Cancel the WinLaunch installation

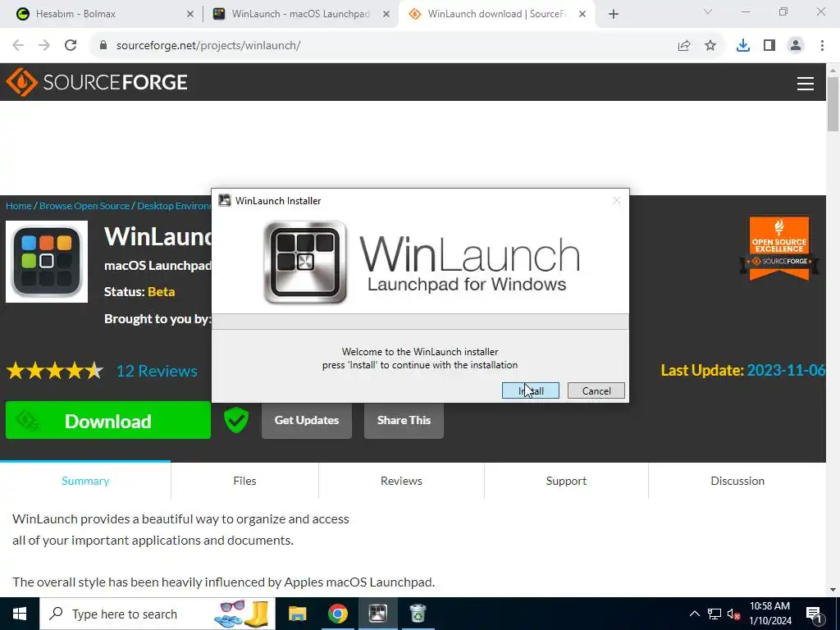(x=596, y=390)
